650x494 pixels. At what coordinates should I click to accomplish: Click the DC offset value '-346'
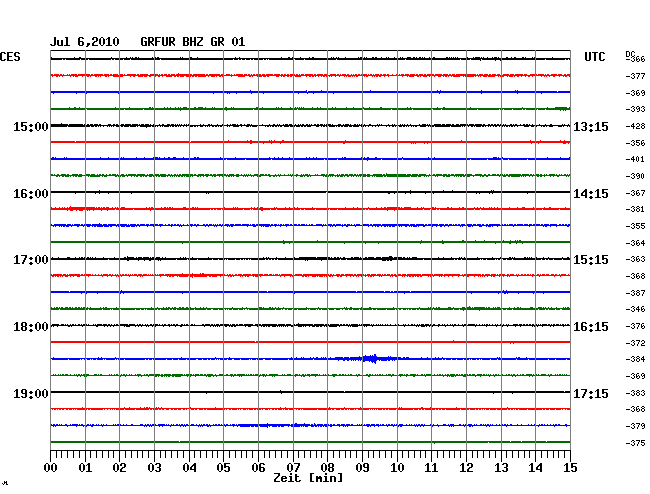635,309
